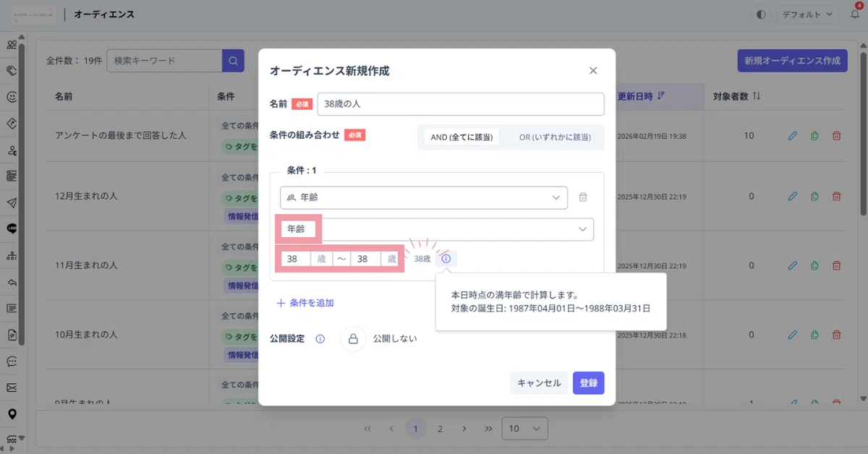Open the notification bell with badge 4
The width and height of the screenshot is (868, 454).
pos(855,14)
